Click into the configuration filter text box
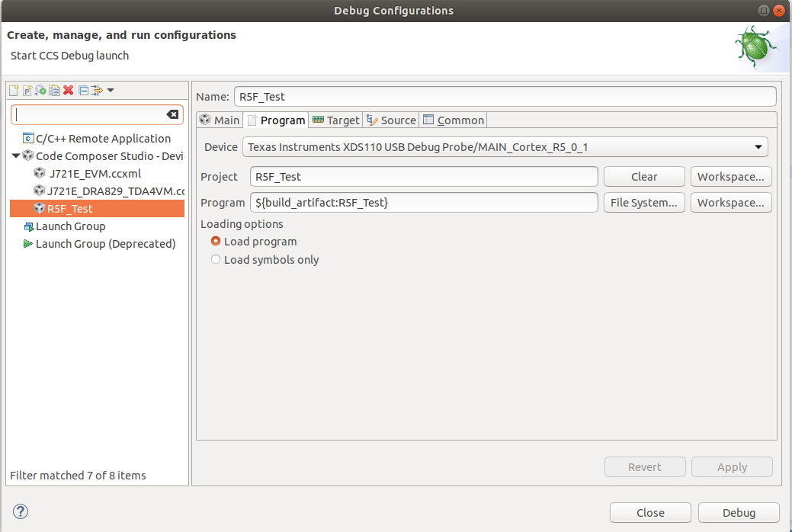This screenshot has height=532, width=792. [88, 114]
